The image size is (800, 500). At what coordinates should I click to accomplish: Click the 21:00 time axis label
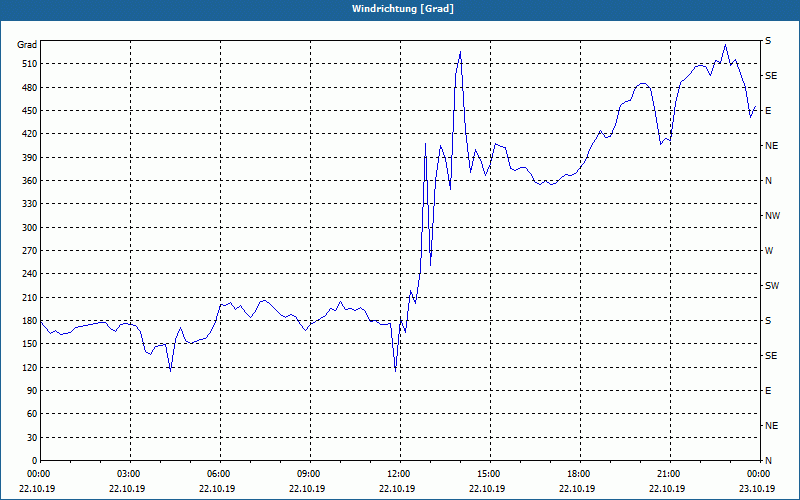coord(668,474)
